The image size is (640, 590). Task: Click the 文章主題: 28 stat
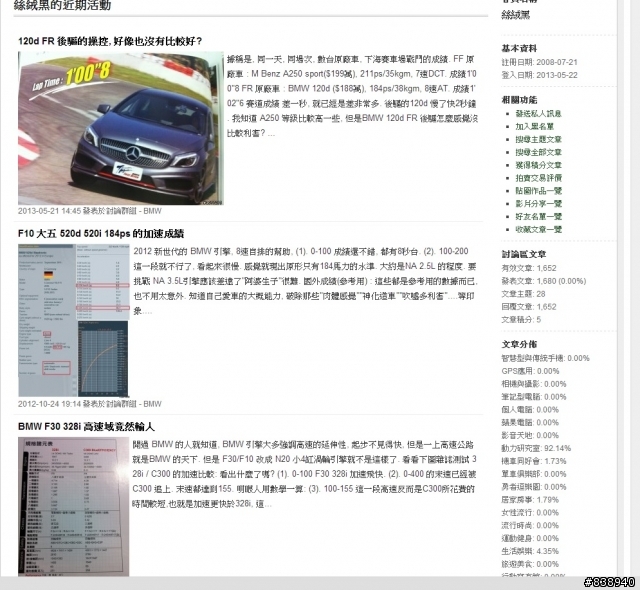coord(523,294)
